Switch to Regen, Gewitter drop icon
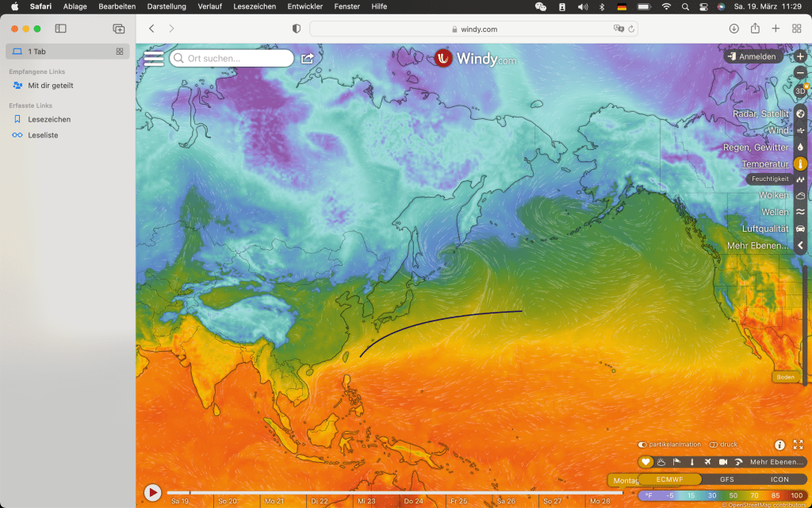 pyautogui.click(x=800, y=147)
